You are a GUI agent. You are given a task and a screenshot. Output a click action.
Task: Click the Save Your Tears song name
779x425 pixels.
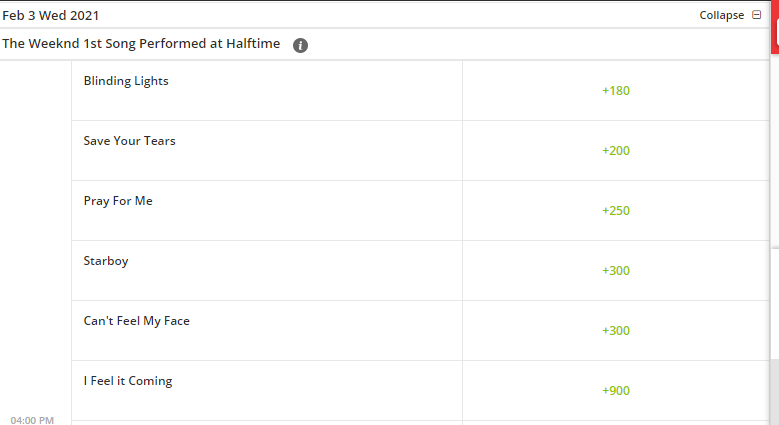[x=130, y=141]
